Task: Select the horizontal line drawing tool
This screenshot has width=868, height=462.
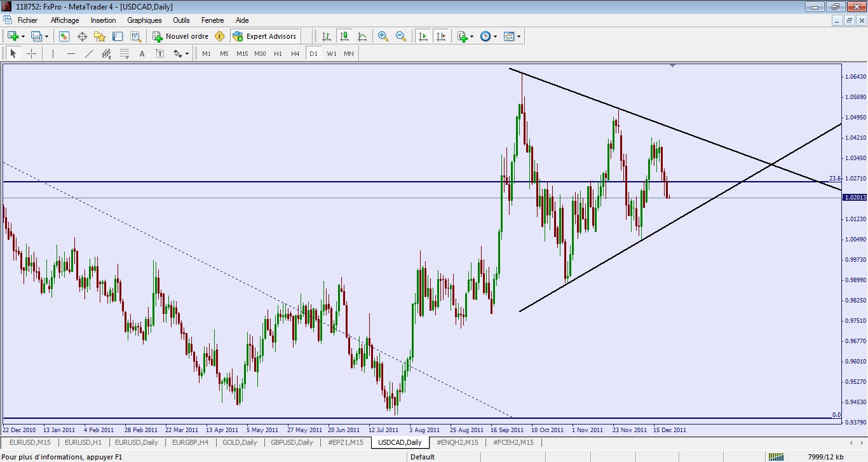Action: tap(71, 53)
